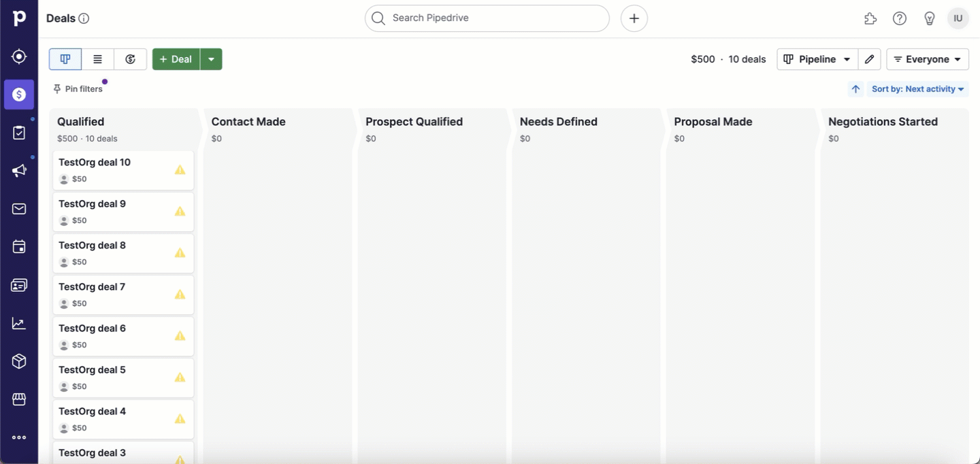Click the pencil edit pipeline icon
This screenshot has width=980, height=464.
[870, 59]
